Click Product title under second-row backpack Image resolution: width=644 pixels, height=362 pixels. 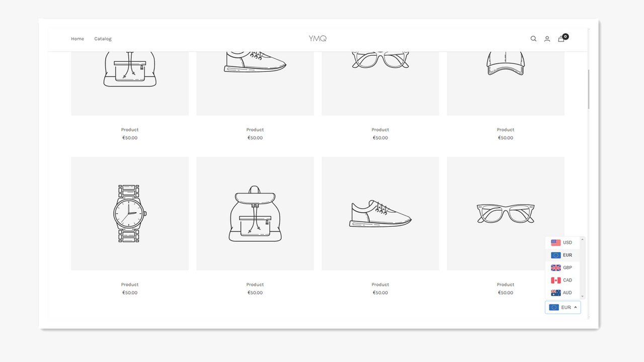pos(255,285)
